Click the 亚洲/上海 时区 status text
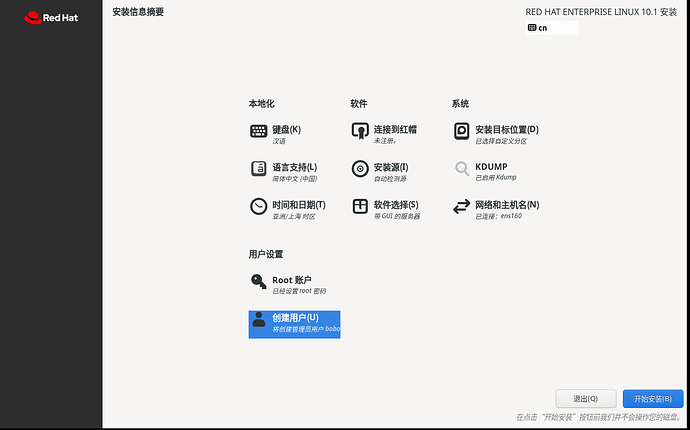The image size is (690, 430). (x=294, y=217)
